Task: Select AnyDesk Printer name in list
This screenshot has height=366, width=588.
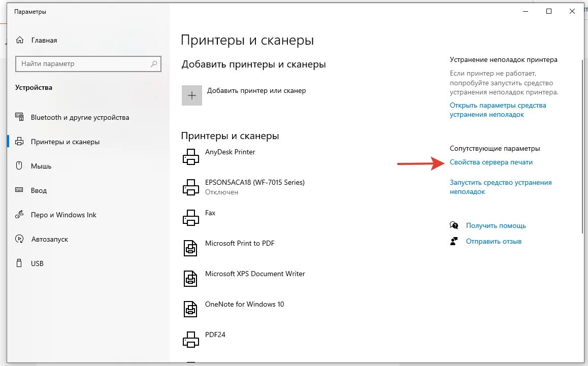Action: (x=230, y=152)
